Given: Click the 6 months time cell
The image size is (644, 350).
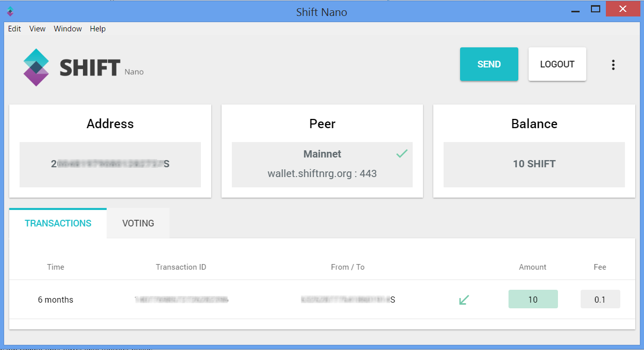Looking at the screenshot, I should [x=56, y=300].
